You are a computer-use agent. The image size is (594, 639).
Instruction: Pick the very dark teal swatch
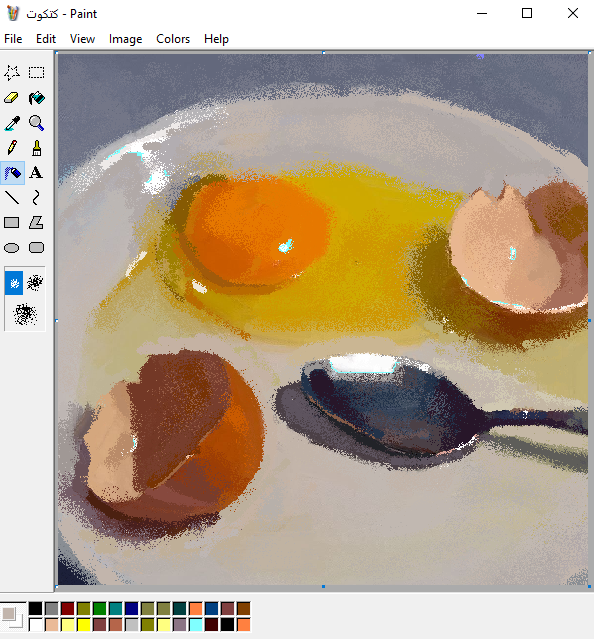tap(180, 609)
